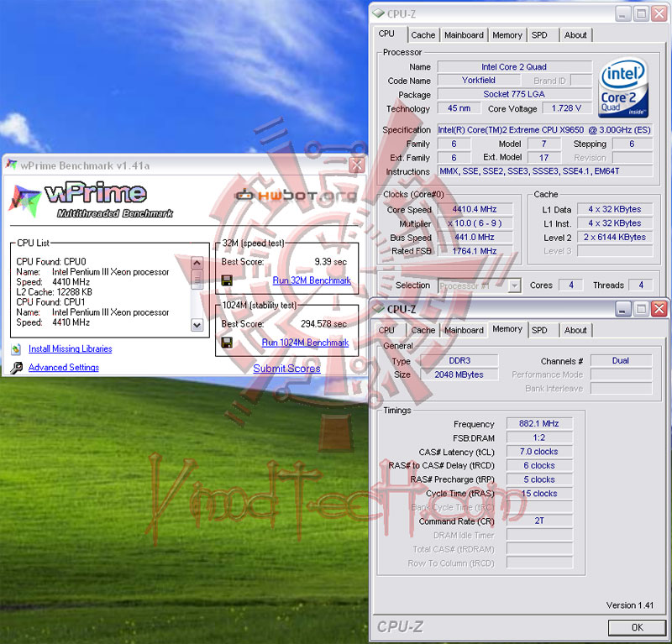Click the wPrime logo icon

tap(24, 201)
